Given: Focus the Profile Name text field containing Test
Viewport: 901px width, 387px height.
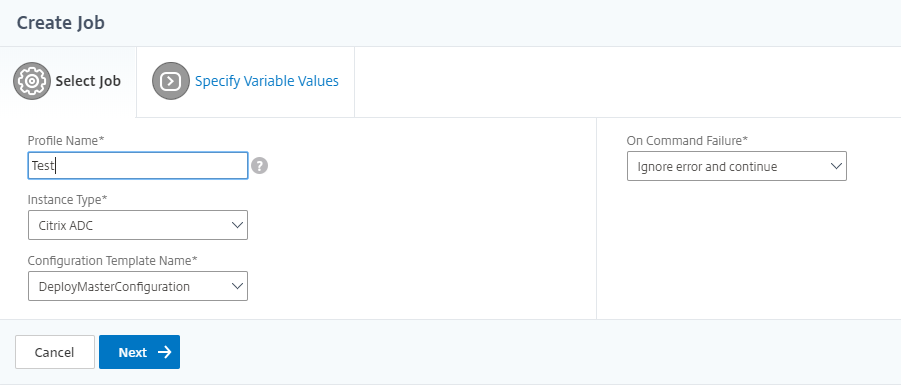Looking at the screenshot, I should [x=138, y=166].
